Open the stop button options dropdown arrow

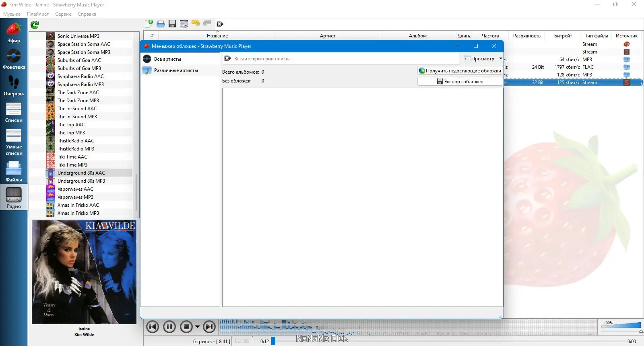point(197,327)
